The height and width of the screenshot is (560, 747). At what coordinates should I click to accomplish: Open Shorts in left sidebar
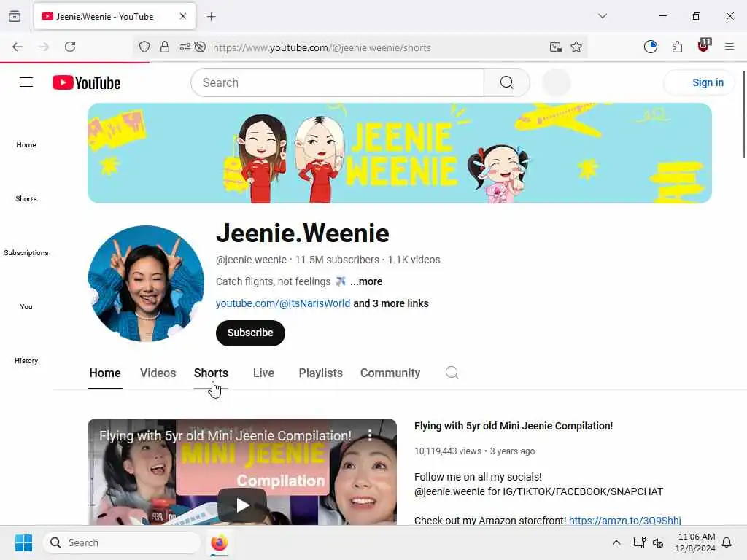click(26, 198)
